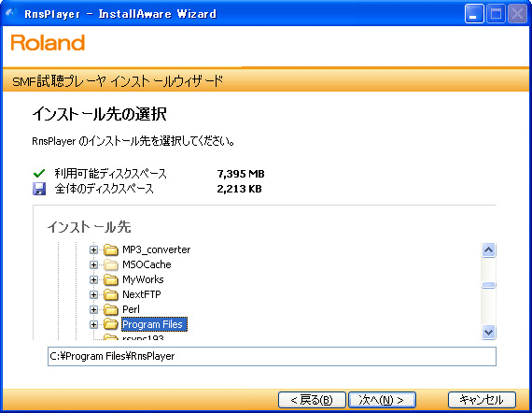Click the MP3_converter folder icon
The image size is (532, 413).
pyautogui.click(x=111, y=250)
